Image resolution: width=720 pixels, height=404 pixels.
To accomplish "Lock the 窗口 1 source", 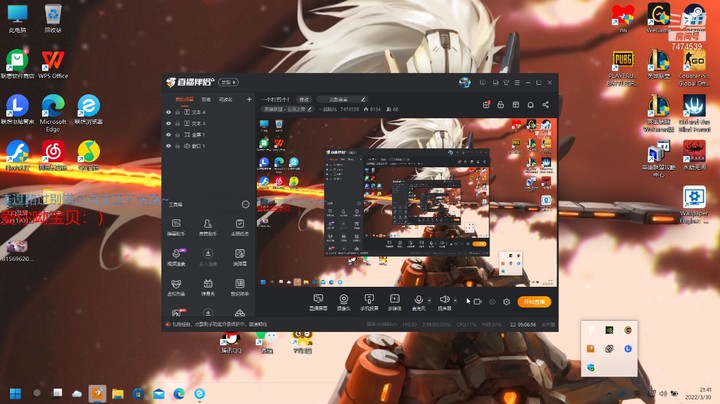I will coord(177,146).
